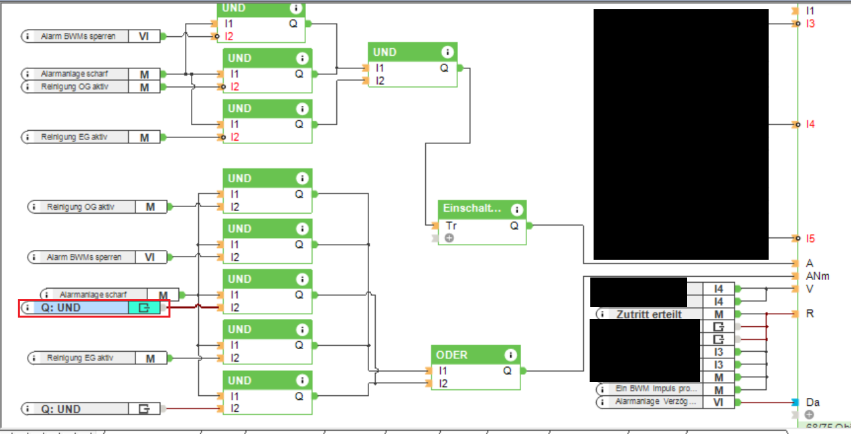The image size is (868, 434).
Task: Open info icon on the Einschalt... block
Action: pos(517,209)
